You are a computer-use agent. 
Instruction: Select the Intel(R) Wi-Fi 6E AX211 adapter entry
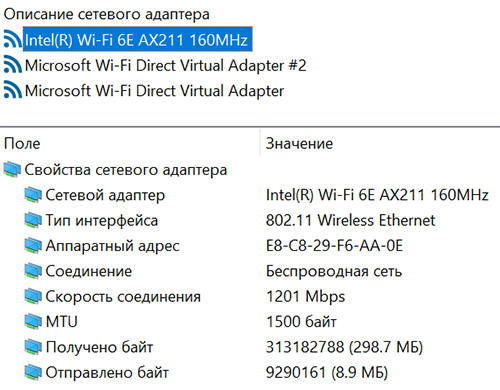[137, 40]
